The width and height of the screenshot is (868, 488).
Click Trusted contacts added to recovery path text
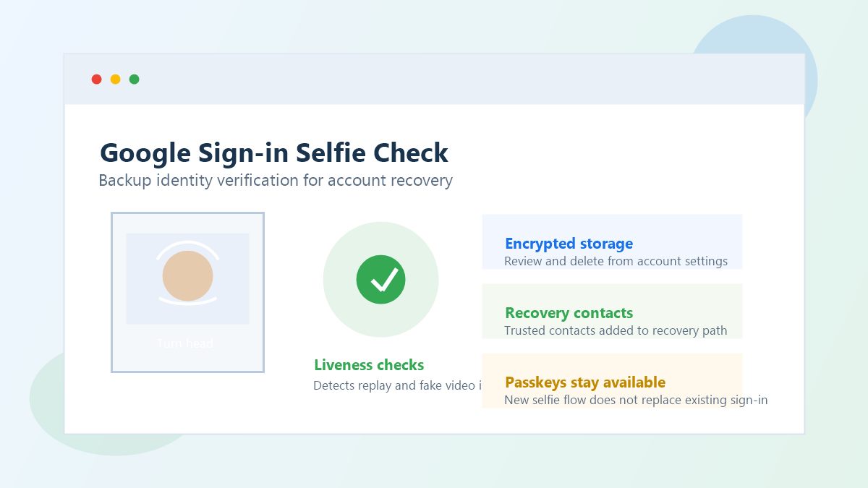click(x=616, y=330)
